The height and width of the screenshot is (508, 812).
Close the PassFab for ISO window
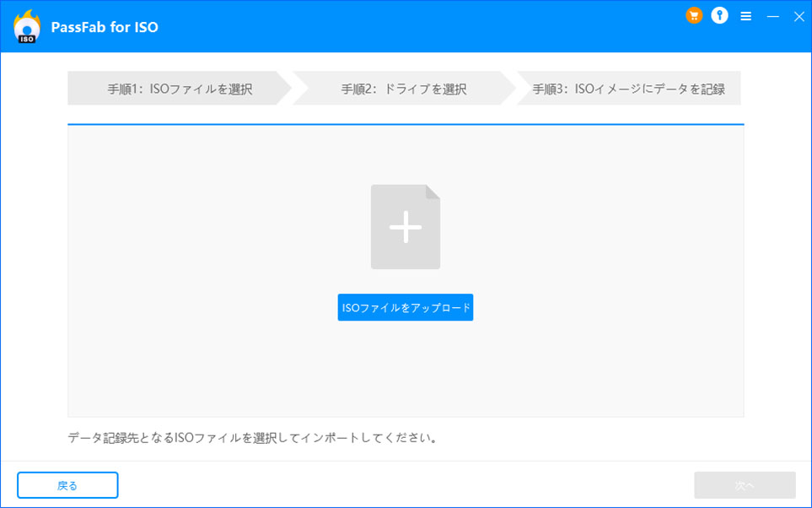pos(799,17)
